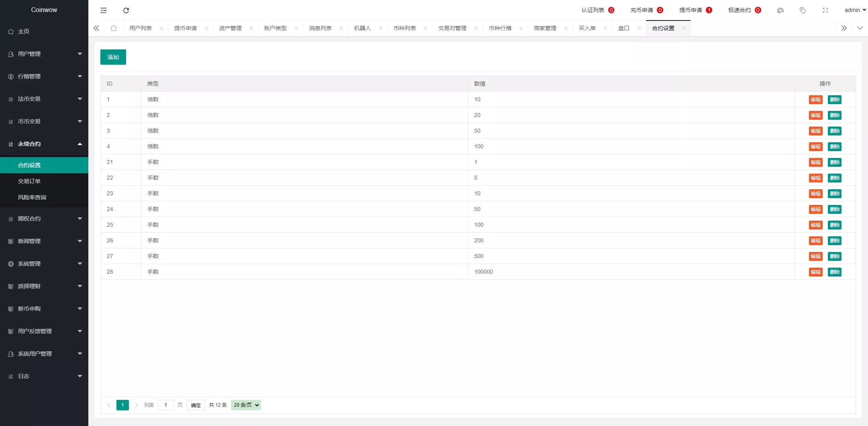Open the admin user dropdown

855,10
